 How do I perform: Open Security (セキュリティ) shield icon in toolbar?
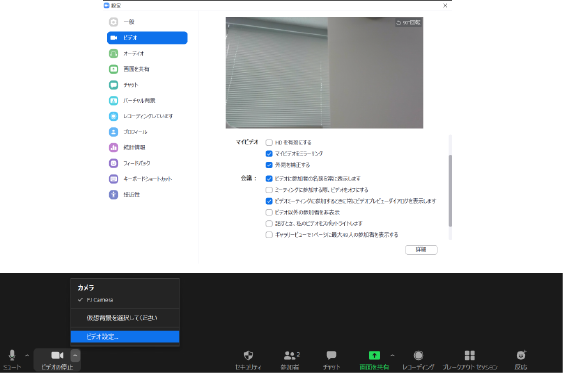coord(248,355)
